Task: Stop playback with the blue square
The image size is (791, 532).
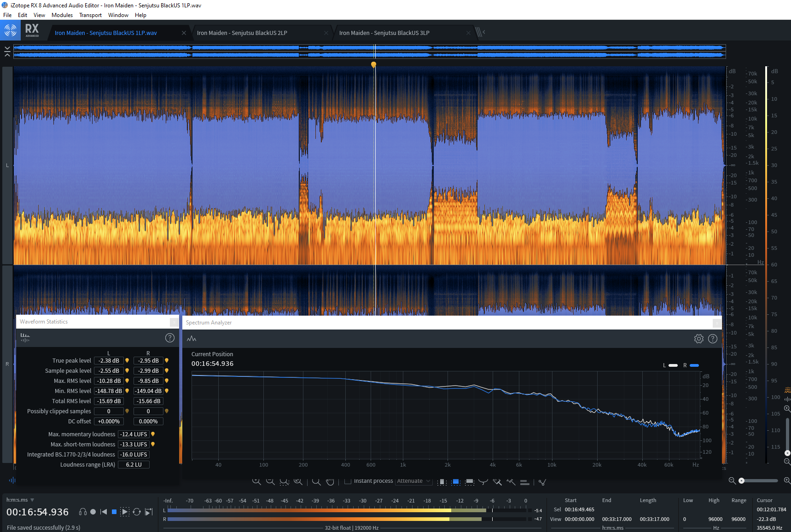Action: coord(114,512)
